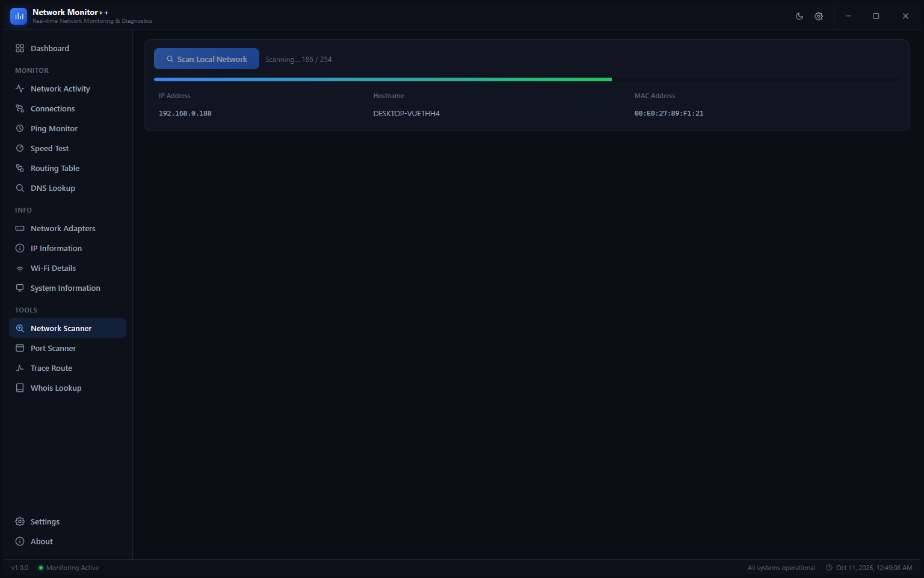Select hostname DESKTOP-VUE1HH4

407,113
